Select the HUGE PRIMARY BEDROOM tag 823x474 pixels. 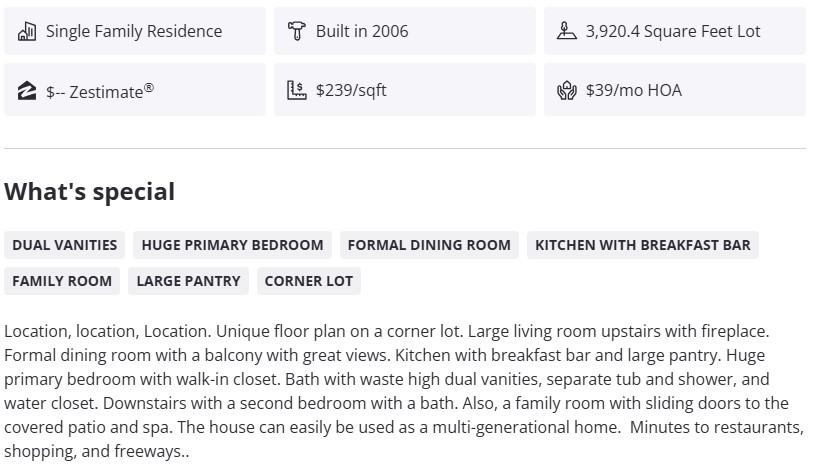(x=232, y=245)
